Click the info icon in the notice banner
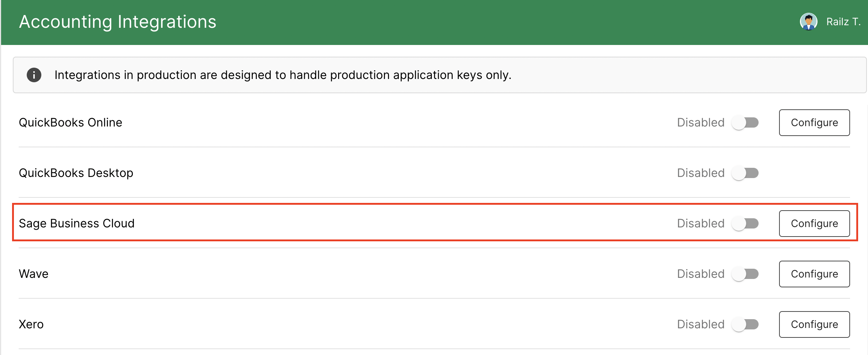 pos(34,75)
